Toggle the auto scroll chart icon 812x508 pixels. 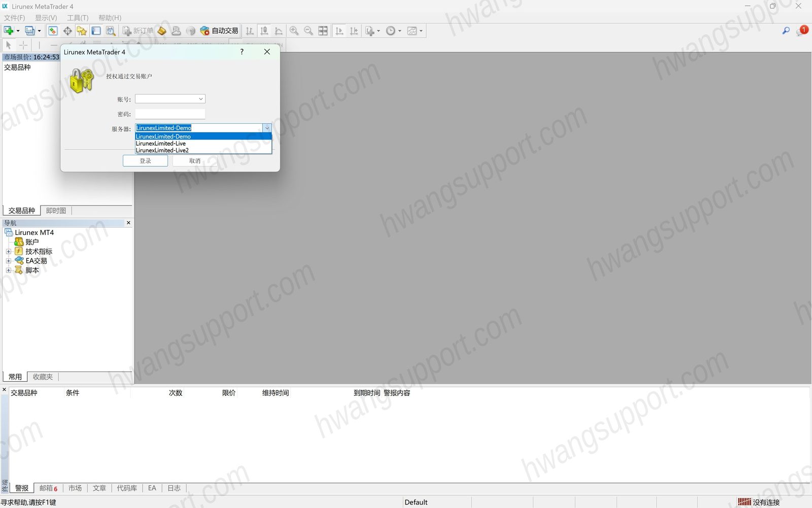340,31
